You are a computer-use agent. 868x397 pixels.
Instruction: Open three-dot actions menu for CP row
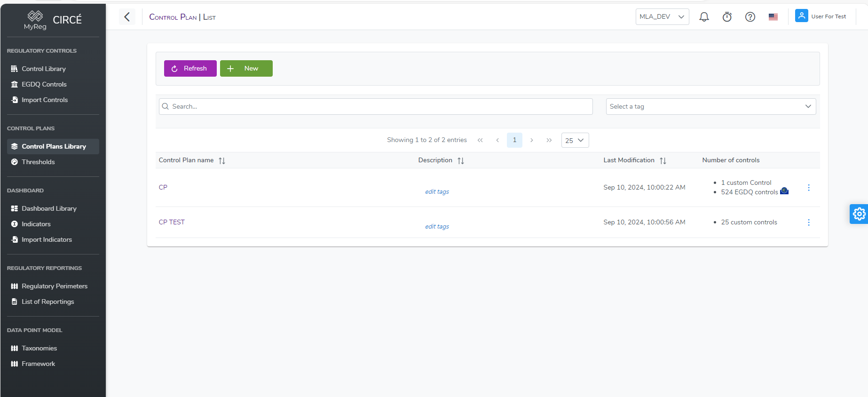coord(809,188)
